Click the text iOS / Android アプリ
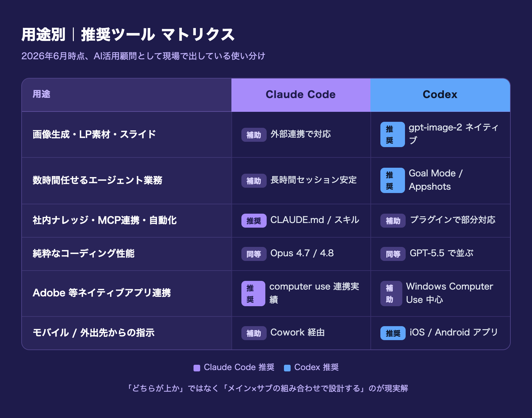This screenshot has height=418, width=532. tap(454, 332)
